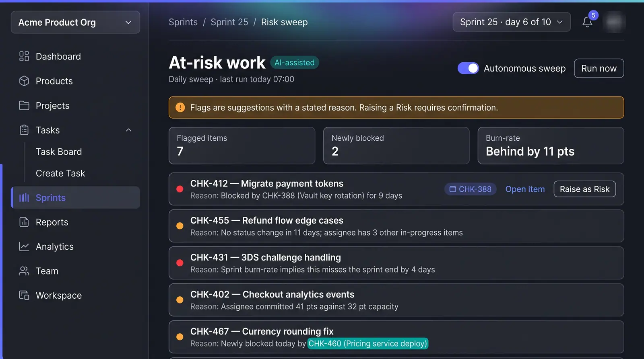Click orange status dot on CHK-455
The height and width of the screenshot is (359, 644).
point(180,226)
